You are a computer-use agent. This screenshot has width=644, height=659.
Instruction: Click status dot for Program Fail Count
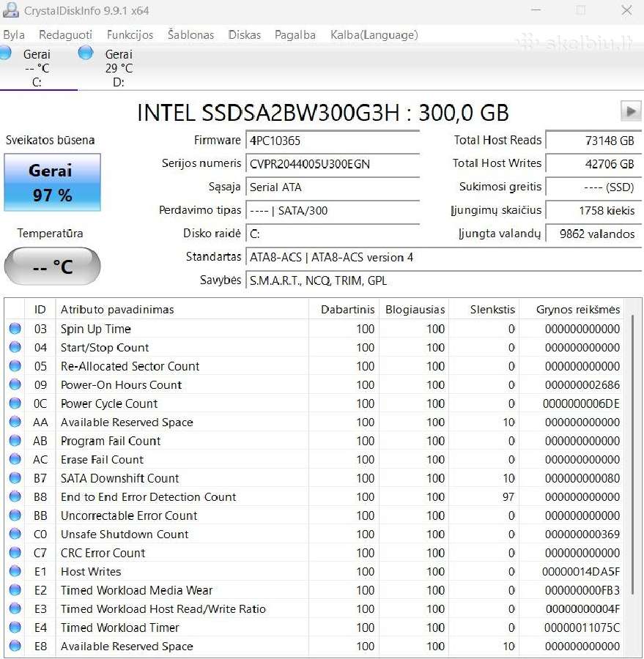15,441
